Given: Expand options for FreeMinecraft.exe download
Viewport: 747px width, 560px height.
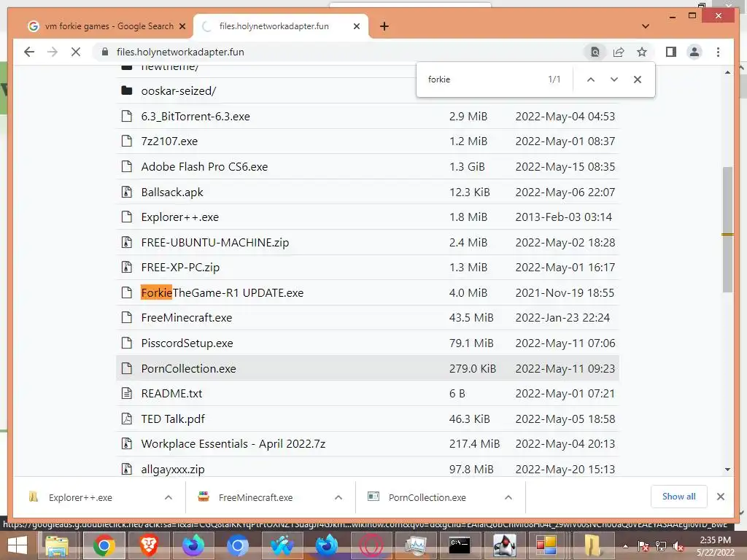Looking at the screenshot, I should (x=338, y=497).
